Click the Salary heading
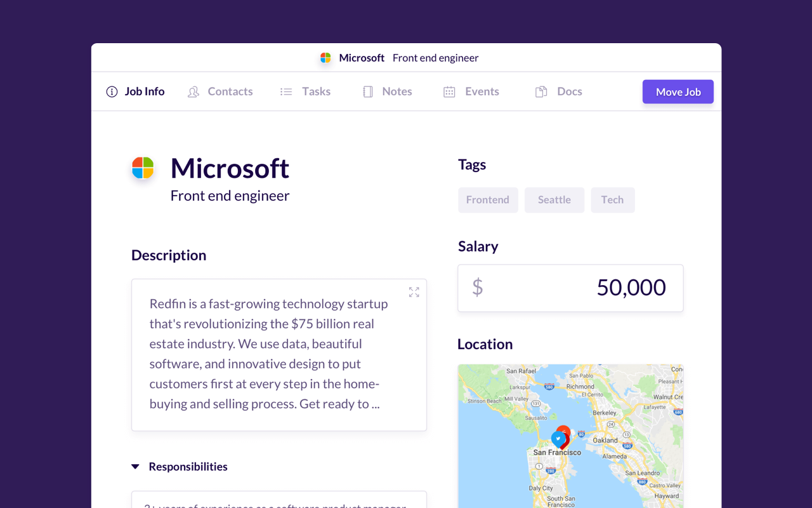This screenshot has height=508, width=812. point(478,246)
